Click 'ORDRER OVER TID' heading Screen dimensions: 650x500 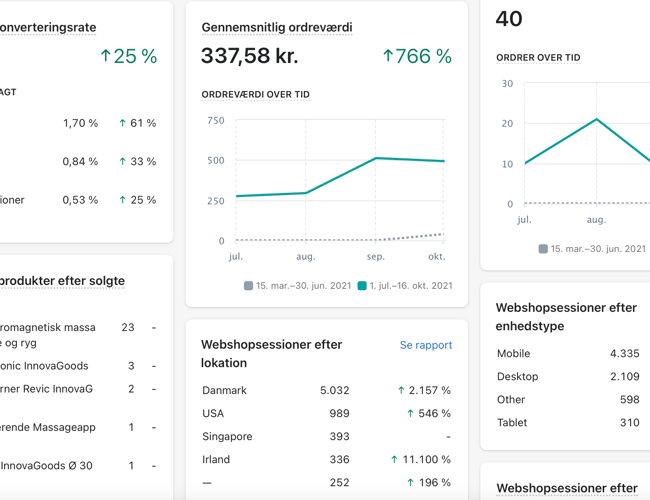(x=538, y=58)
